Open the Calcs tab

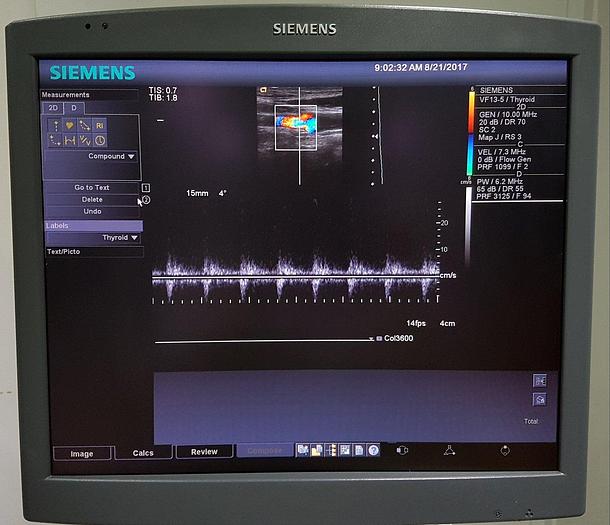click(x=143, y=453)
